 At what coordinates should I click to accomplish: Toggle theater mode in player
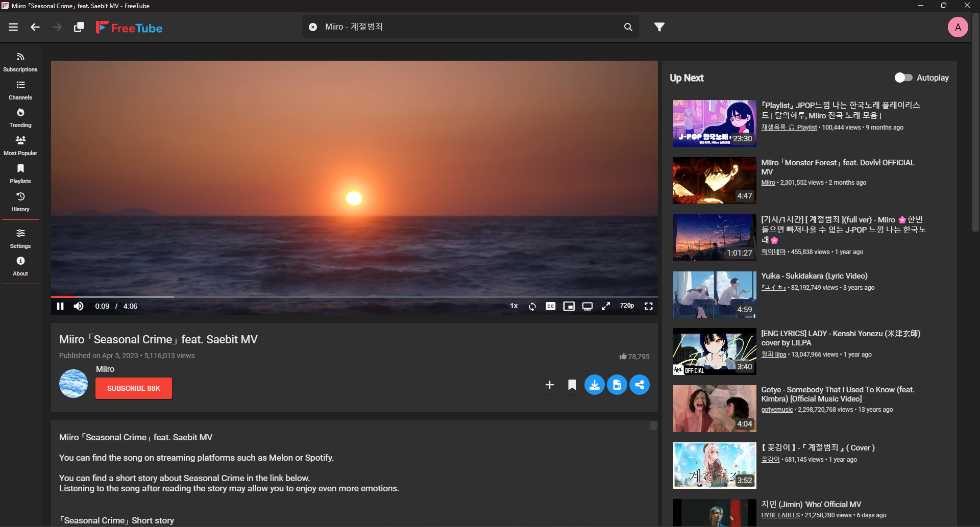click(587, 306)
